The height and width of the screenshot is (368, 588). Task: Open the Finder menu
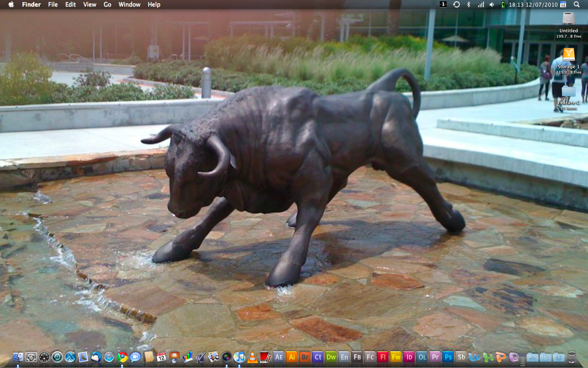(31, 4)
